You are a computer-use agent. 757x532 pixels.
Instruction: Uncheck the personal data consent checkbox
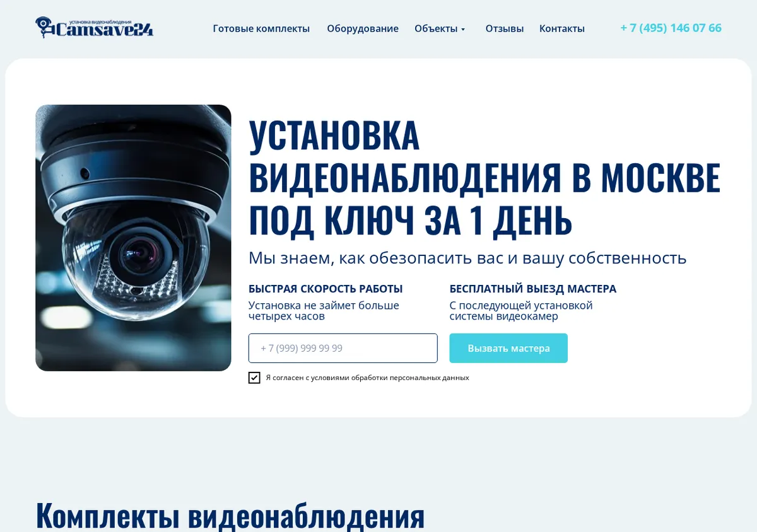(x=254, y=378)
